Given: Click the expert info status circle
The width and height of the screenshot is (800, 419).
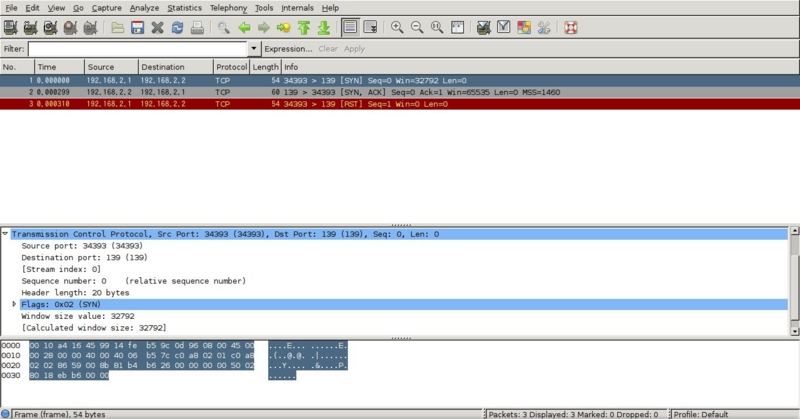Looking at the screenshot, I should tap(5, 414).
